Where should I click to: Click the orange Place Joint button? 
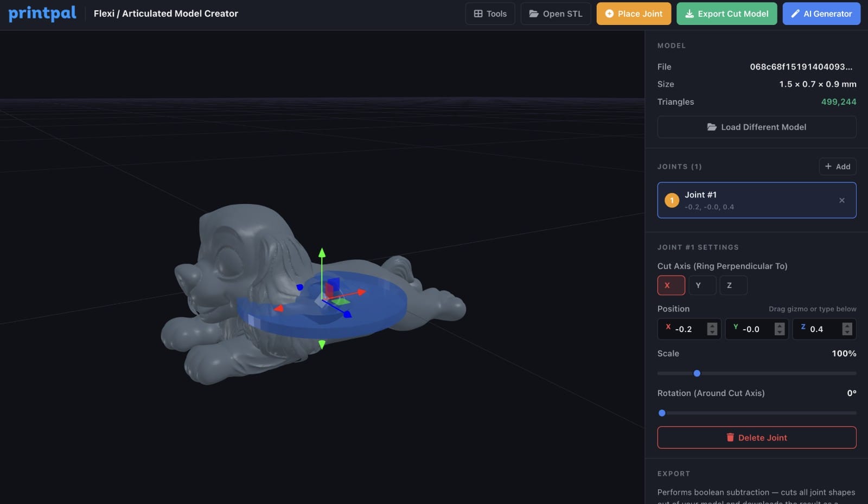[x=633, y=14]
